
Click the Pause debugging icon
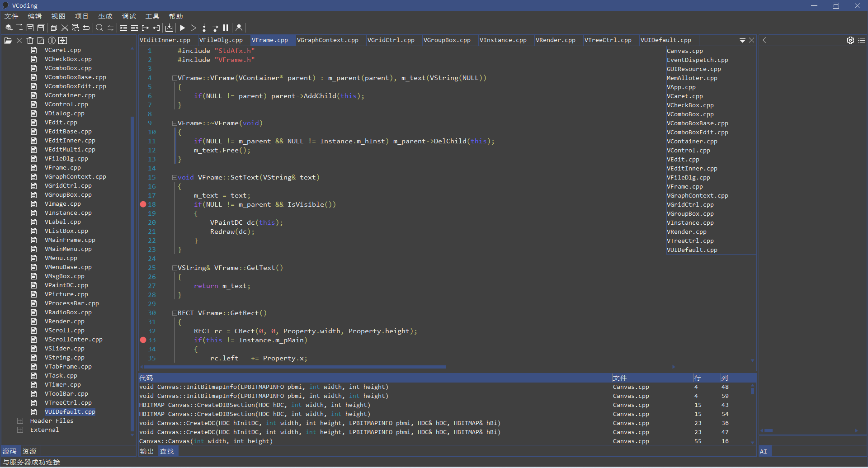point(226,28)
